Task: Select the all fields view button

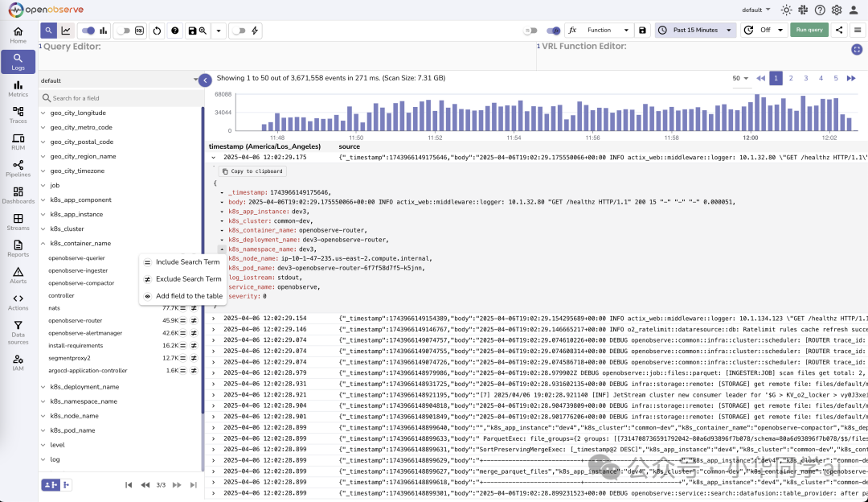Action: point(66,485)
